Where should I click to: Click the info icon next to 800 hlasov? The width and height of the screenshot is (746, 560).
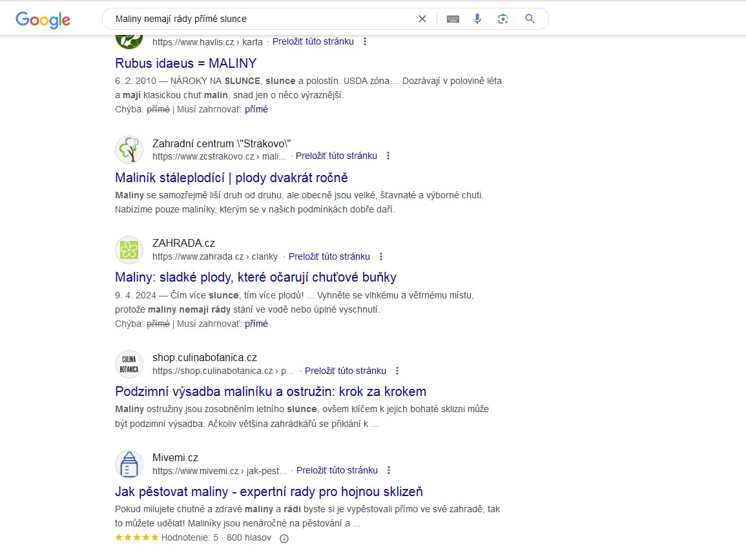pyautogui.click(x=284, y=538)
